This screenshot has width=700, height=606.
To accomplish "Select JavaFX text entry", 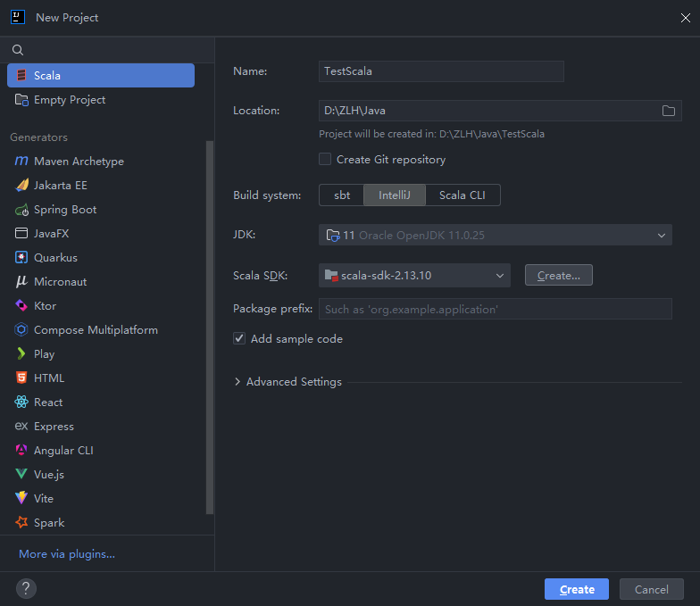I will pos(52,234).
